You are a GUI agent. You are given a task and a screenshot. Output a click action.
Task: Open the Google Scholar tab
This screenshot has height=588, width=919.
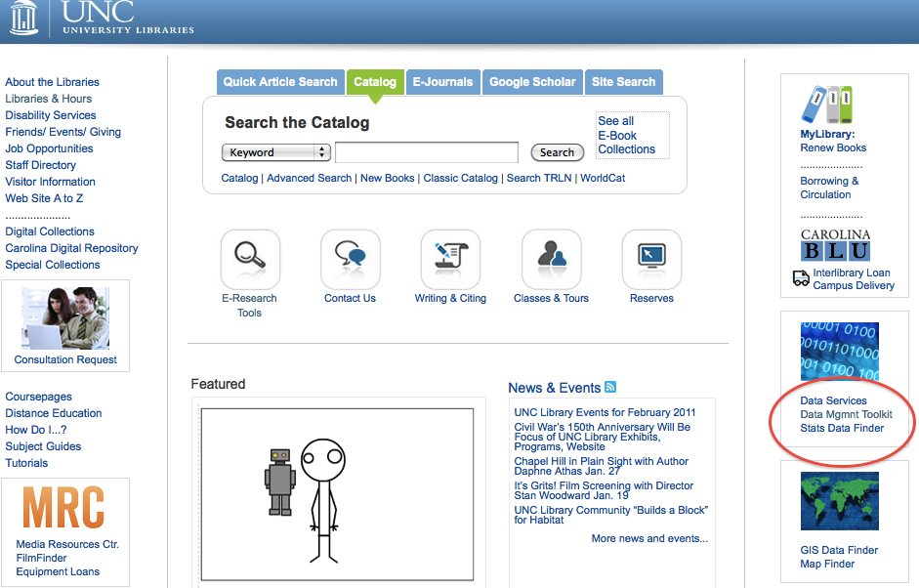coord(533,82)
